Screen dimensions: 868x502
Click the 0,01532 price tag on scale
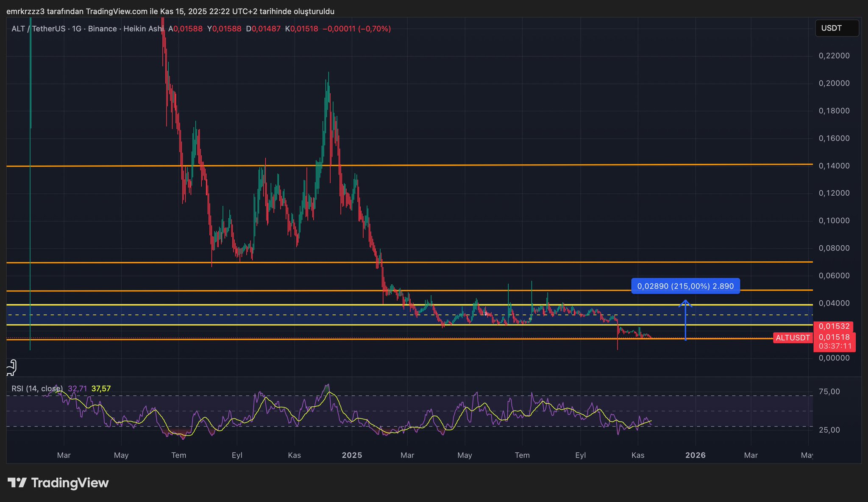coord(834,326)
